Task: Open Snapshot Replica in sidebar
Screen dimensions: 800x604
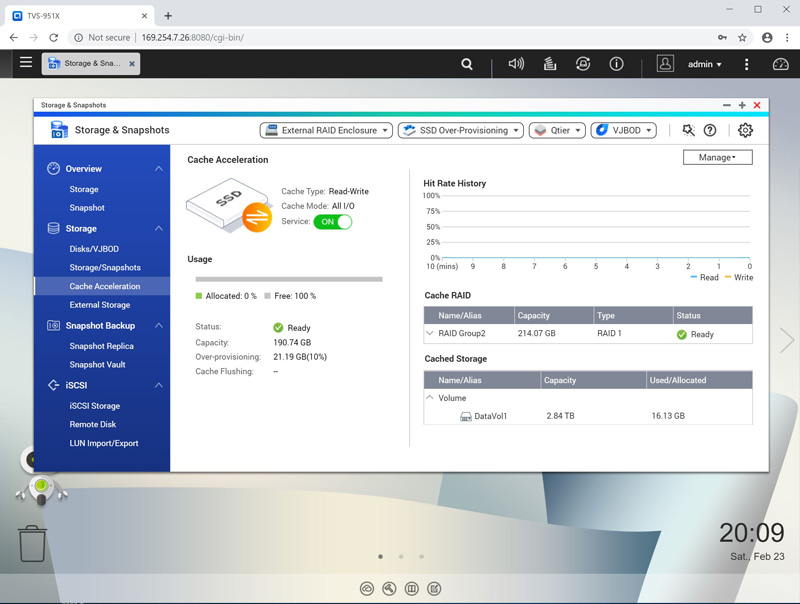Action: pyautogui.click(x=102, y=346)
